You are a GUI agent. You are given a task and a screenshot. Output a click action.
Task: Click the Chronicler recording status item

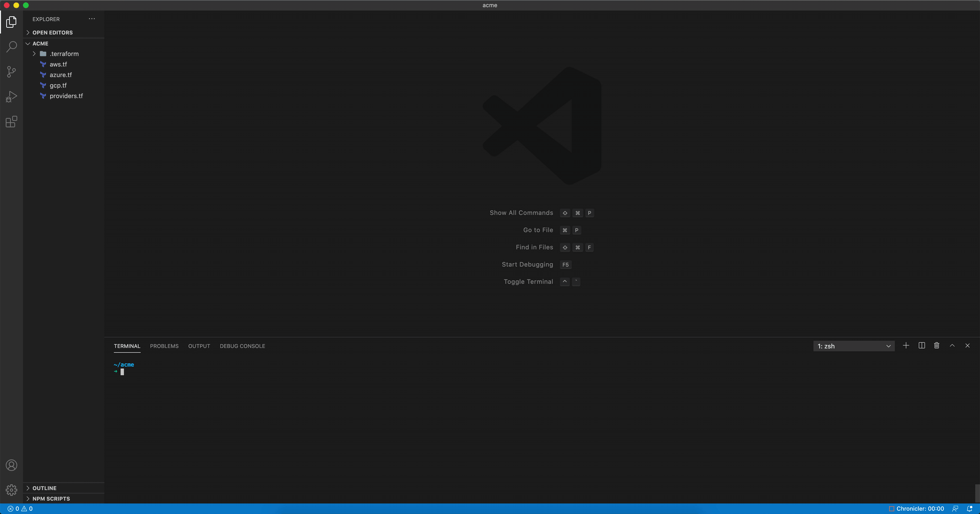tap(916, 509)
